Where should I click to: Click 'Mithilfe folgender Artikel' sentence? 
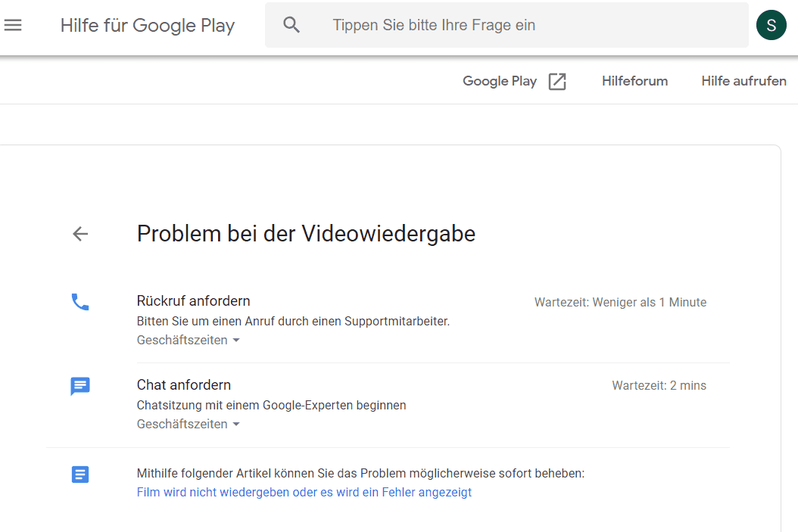pos(360,474)
